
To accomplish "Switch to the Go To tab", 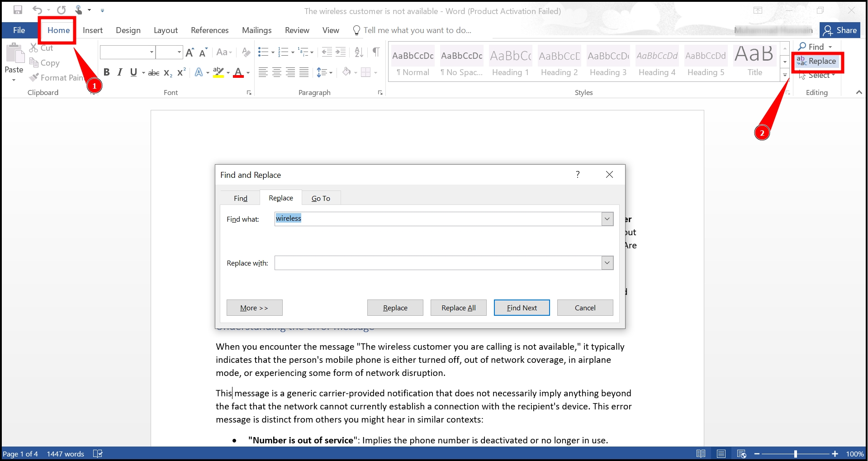I will [x=321, y=198].
